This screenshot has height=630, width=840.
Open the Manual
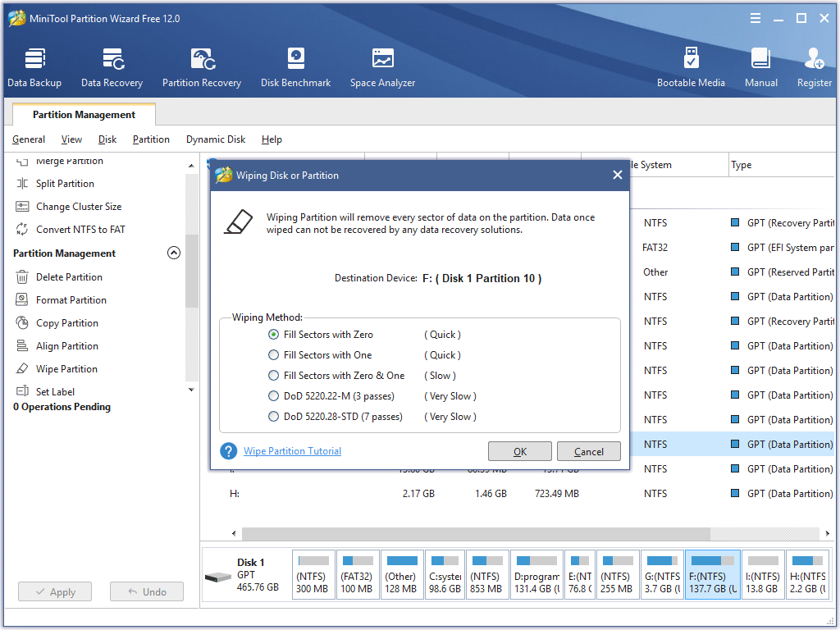coord(760,67)
